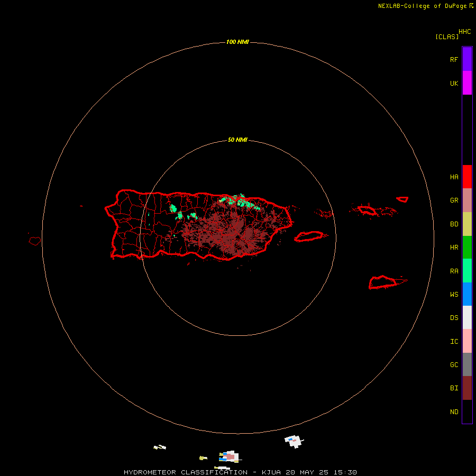Click the '100 NMI' range ring label
The image size is (476, 476).
tap(237, 42)
